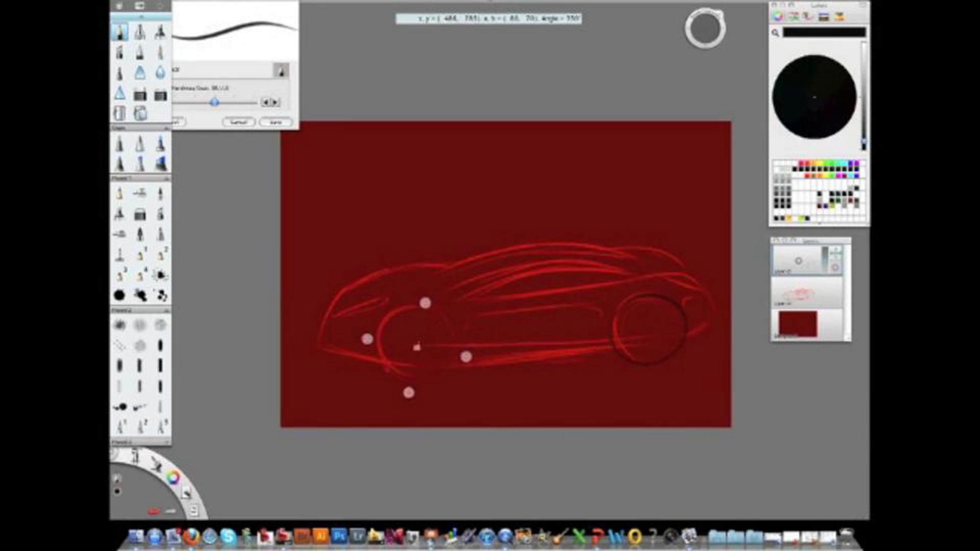This screenshot has height=551, width=980.
Task: Click Save in the brush properties dialog
Action: (x=276, y=122)
